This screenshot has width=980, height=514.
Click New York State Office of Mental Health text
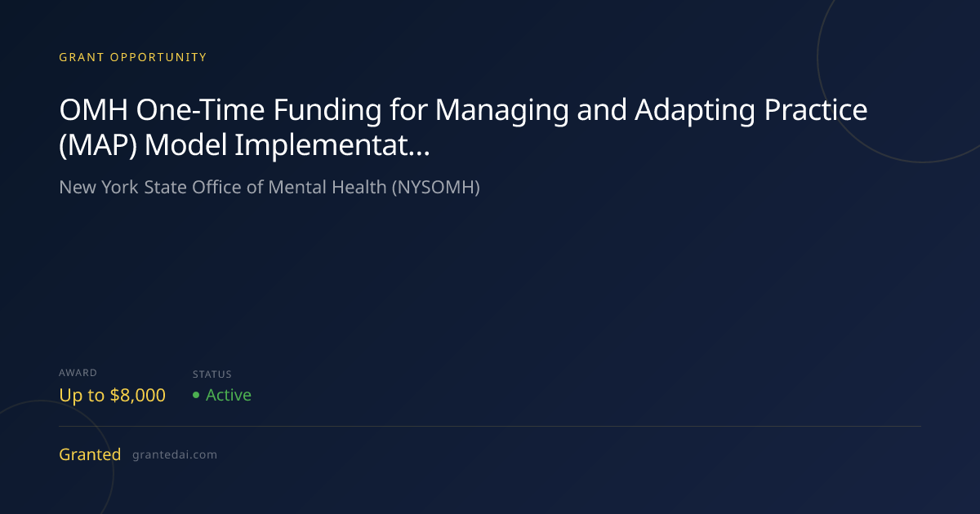[269, 188]
